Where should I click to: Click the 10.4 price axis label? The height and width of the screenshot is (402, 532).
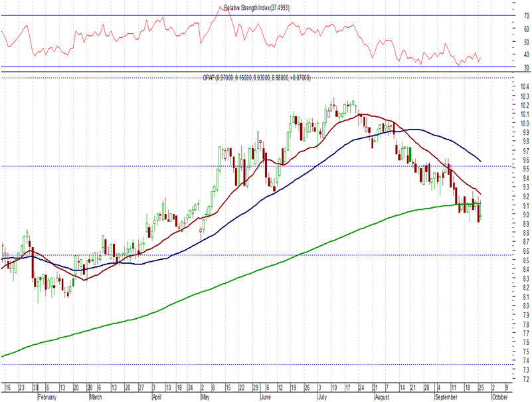point(525,86)
